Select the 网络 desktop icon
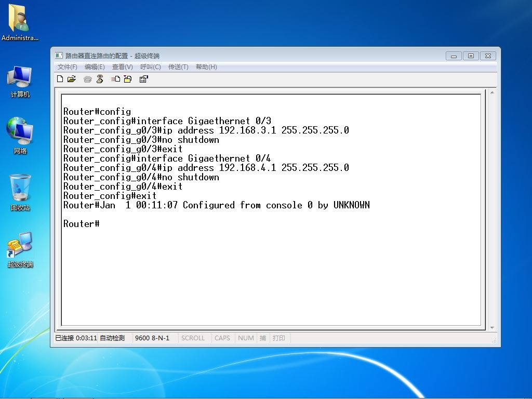 pos(20,136)
